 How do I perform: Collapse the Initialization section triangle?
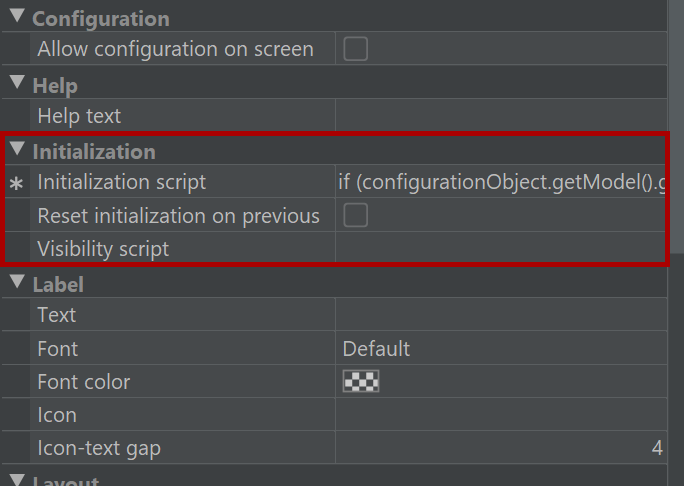click(17, 148)
